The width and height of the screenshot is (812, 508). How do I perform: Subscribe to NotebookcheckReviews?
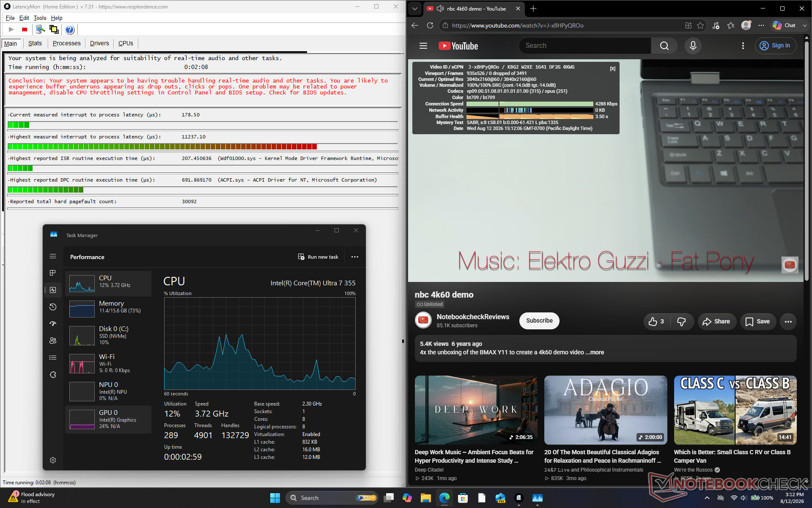539,321
